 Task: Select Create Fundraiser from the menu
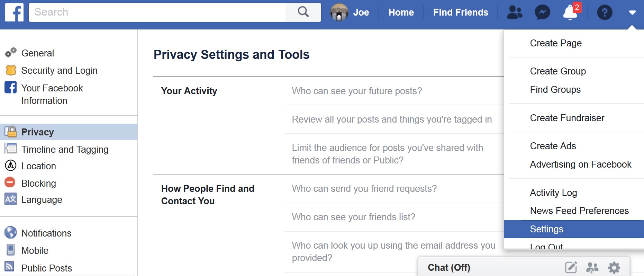pos(567,118)
